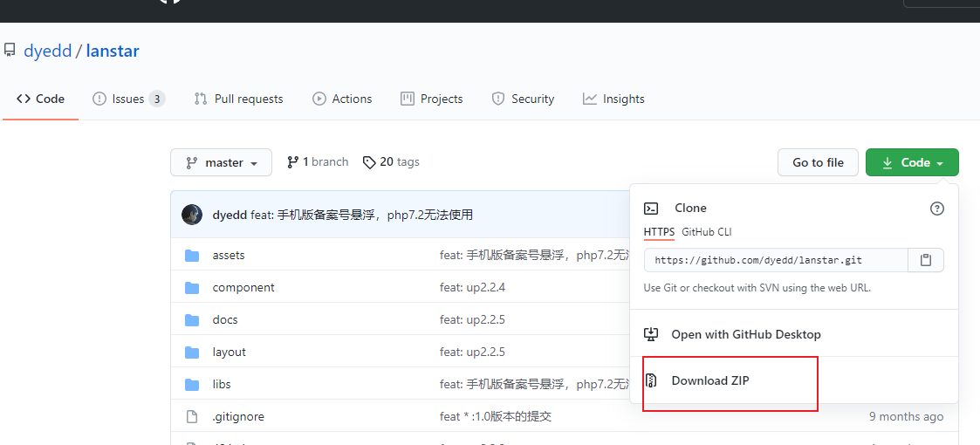
Task: Click the '9 months ago' timestamp
Action: pyautogui.click(x=906, y=416)
